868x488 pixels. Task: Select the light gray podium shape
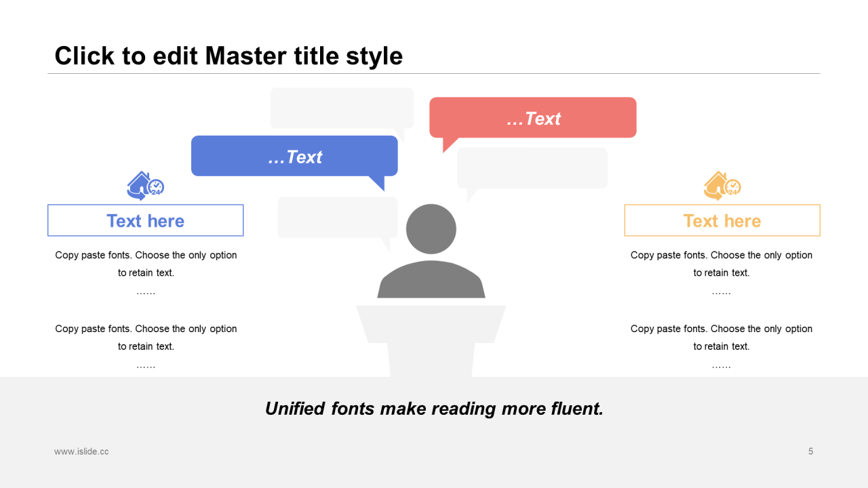pyautogui.click(x=431, y=335)
